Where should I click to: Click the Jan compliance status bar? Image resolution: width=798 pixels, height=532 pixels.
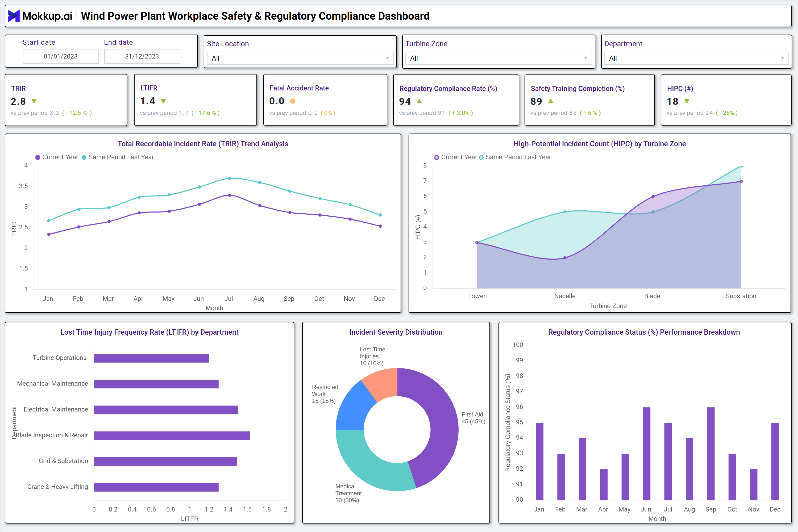click(539, 462)
